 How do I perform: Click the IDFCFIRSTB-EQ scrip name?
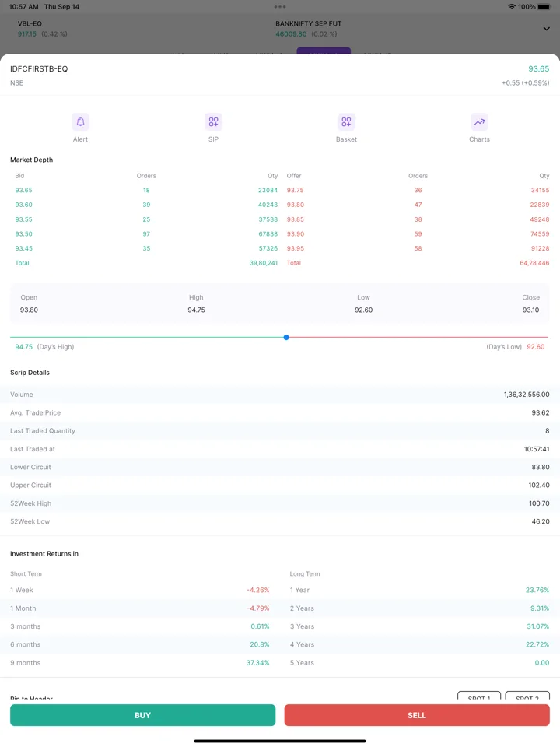pyautogui.click(x=39, y=68)
